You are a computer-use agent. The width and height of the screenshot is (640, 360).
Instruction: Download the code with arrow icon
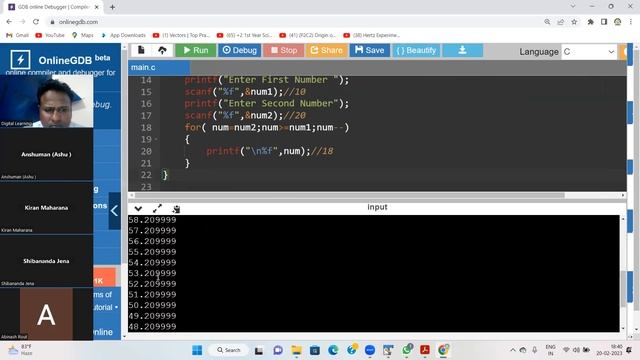[462, 50]
